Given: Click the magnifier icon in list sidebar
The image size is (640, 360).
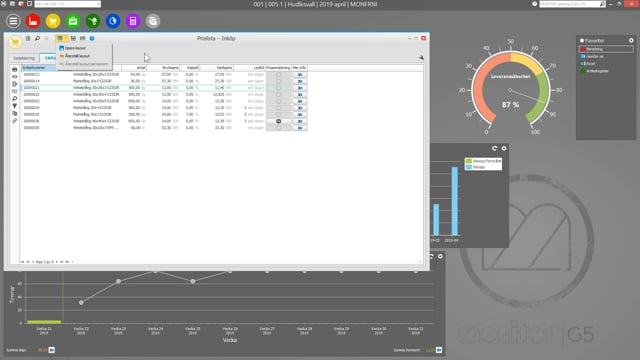Looking at the screenshot, I should click(x=15, y=99).
